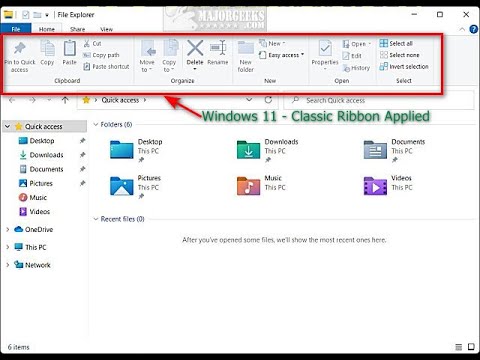Click Quick access in the address bar
480x360 pixels.
(120, 100)
